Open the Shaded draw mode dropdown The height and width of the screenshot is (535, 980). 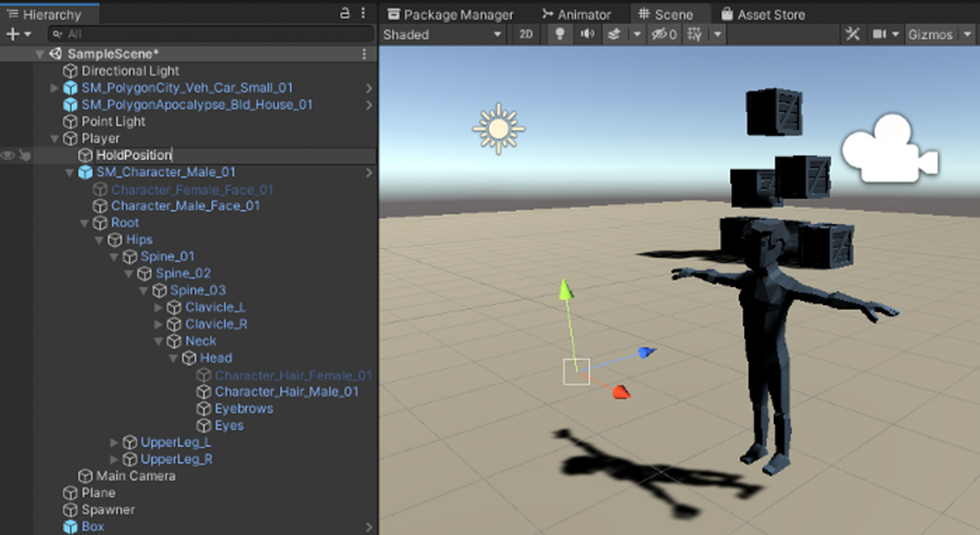click(x=442, y=34)
